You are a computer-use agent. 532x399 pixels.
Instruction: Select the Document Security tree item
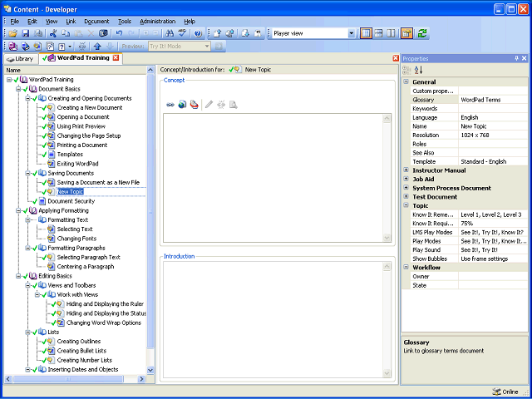point(71,201)
